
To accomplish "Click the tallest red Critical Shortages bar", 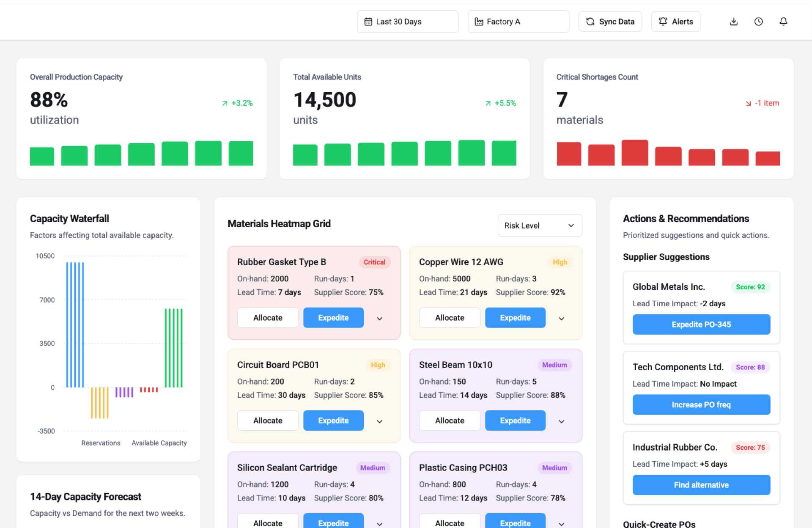I will [x=634, y=153].
